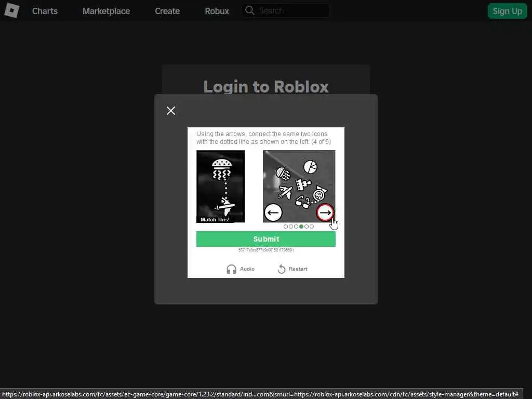Click the Roblox logo icon
This screenshot has height=399, width=532.
coord(11,10)
